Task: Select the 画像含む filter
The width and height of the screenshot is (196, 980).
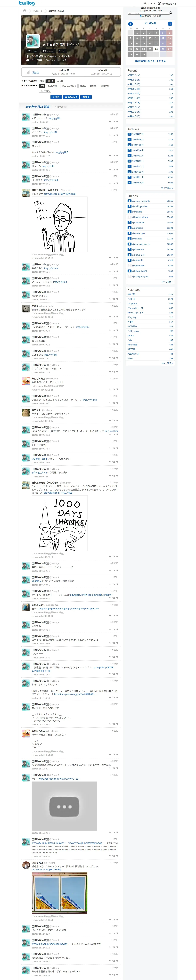Action: 105,86
